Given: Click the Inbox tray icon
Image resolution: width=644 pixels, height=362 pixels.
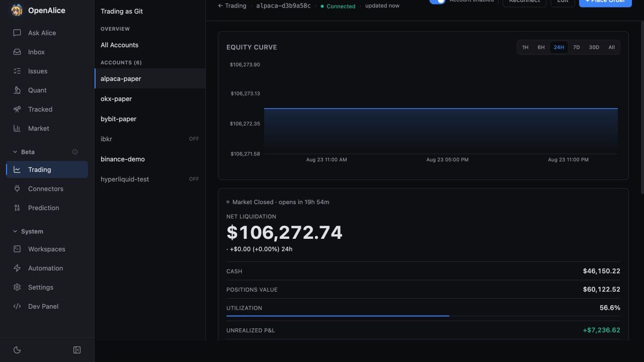Looking at the screenshot, I should (x=17, y=52).
